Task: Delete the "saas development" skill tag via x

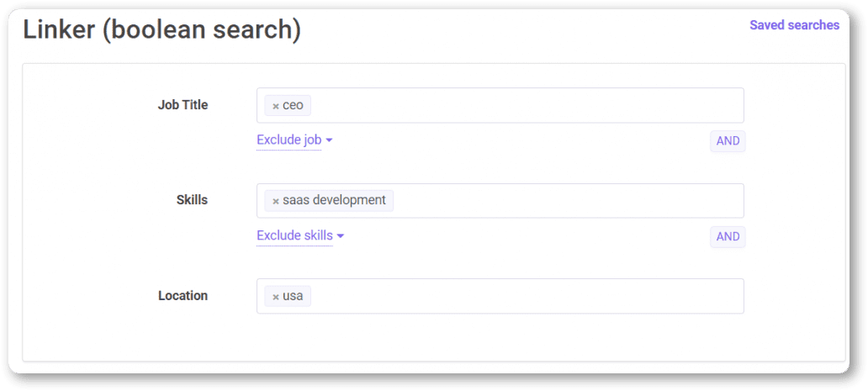Action: coord(275,201)
